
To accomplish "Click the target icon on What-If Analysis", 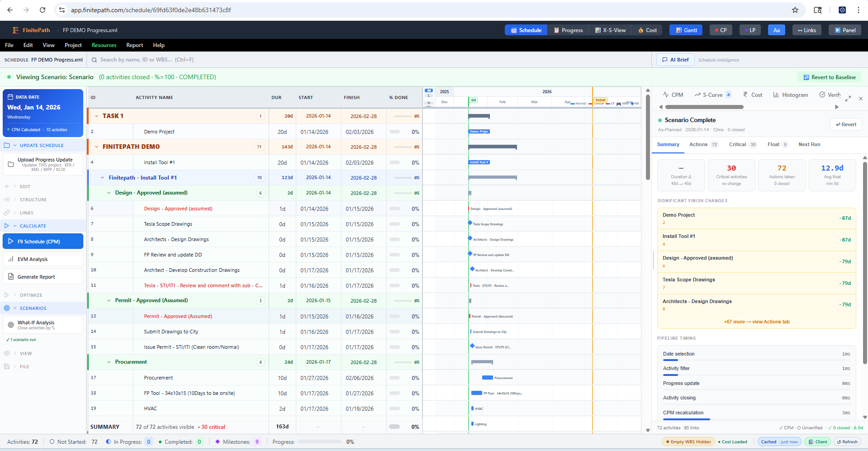I will [11, 325].
